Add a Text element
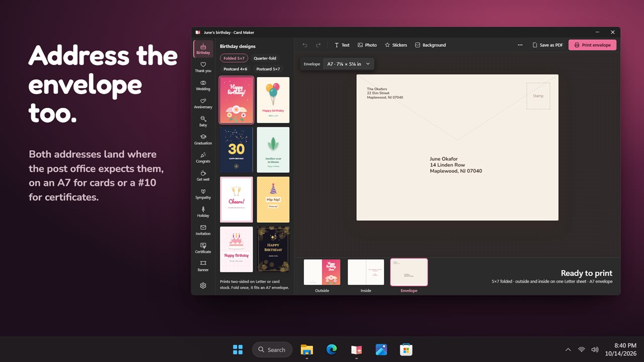Screen dimensions: 644x362 point(342,45)
